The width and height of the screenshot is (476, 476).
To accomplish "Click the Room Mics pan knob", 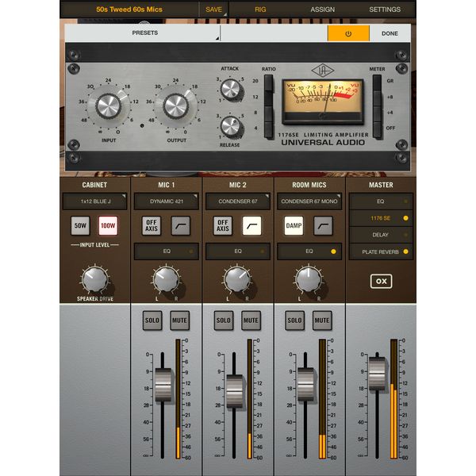I will (x=309, y=280).
